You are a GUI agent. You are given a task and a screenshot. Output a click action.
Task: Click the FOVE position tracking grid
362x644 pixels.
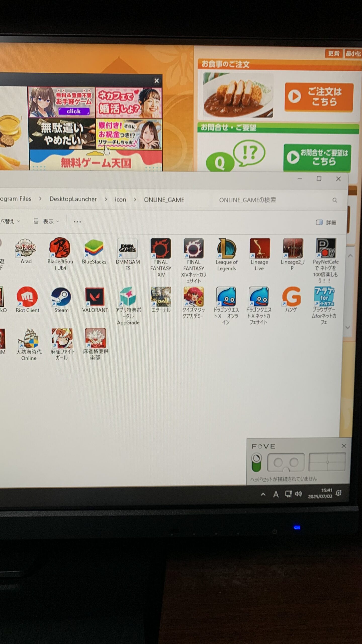pyautogui.click(x=327, y=462)
